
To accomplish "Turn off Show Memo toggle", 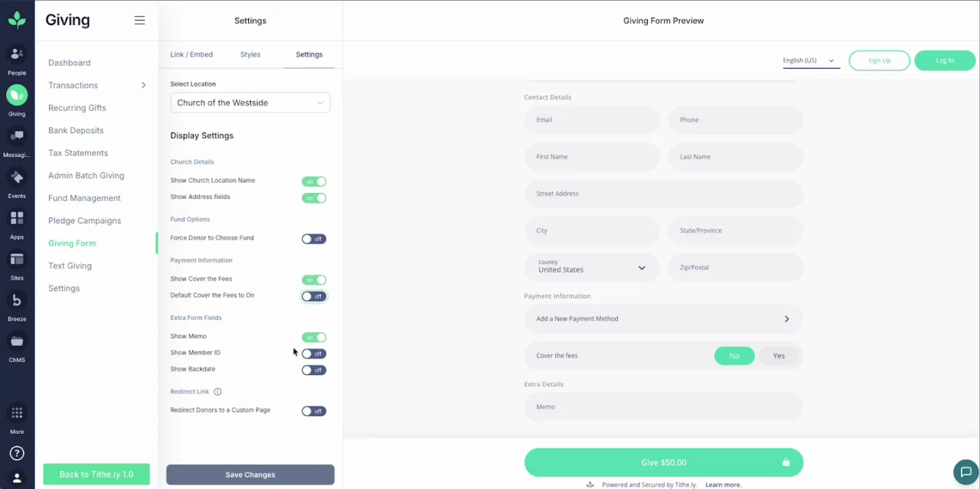I will (x=313, y=337).
